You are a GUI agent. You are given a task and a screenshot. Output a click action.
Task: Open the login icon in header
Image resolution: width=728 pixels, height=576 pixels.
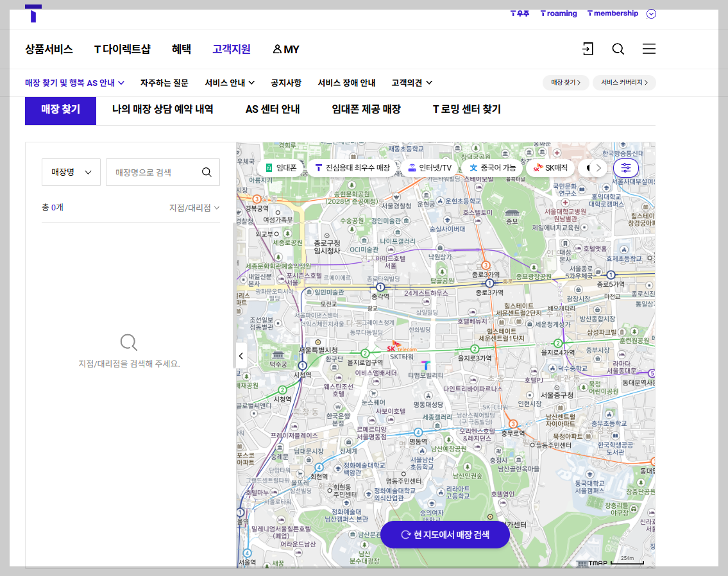[588, 49]
